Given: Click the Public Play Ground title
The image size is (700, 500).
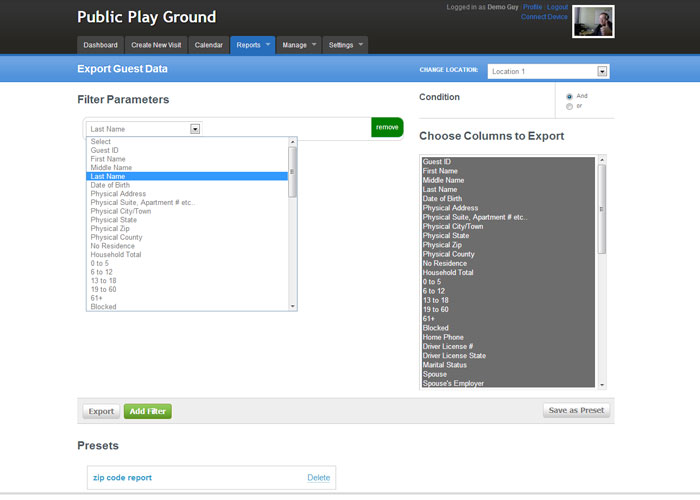Looking at the screenshot, I should pos(146,17).
